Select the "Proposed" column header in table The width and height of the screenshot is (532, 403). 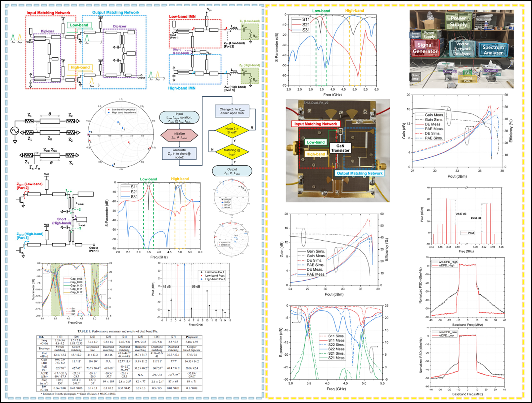point(192,337)
